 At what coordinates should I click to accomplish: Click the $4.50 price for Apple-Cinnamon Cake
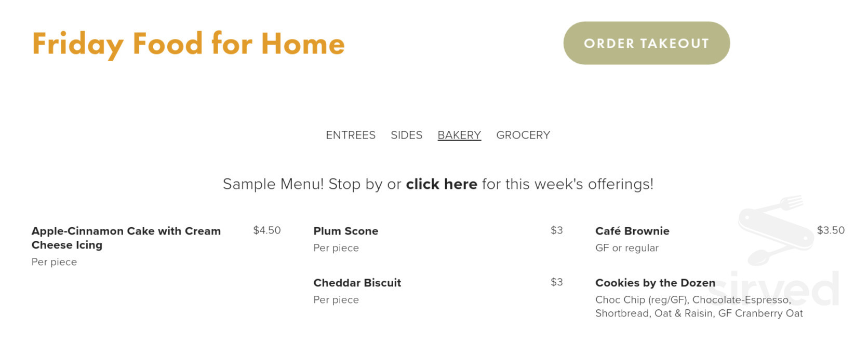coord(266,230)
